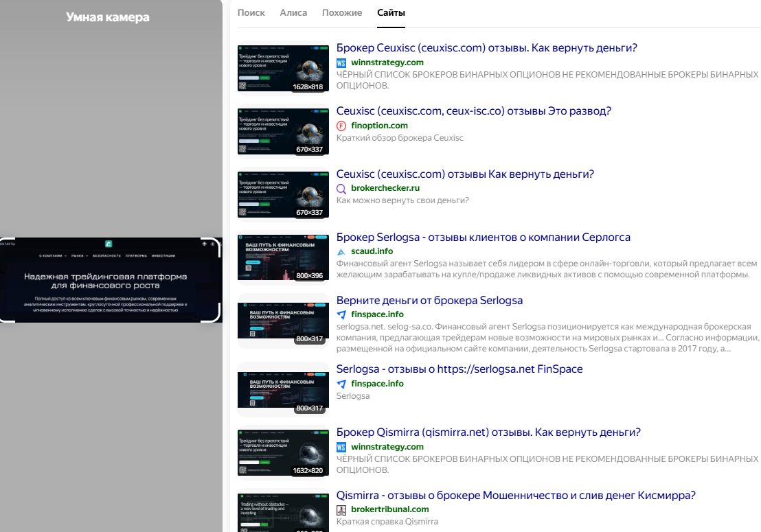
Task: Click the scaud.info triangle favicon
Action: click(x=341, y=252)
